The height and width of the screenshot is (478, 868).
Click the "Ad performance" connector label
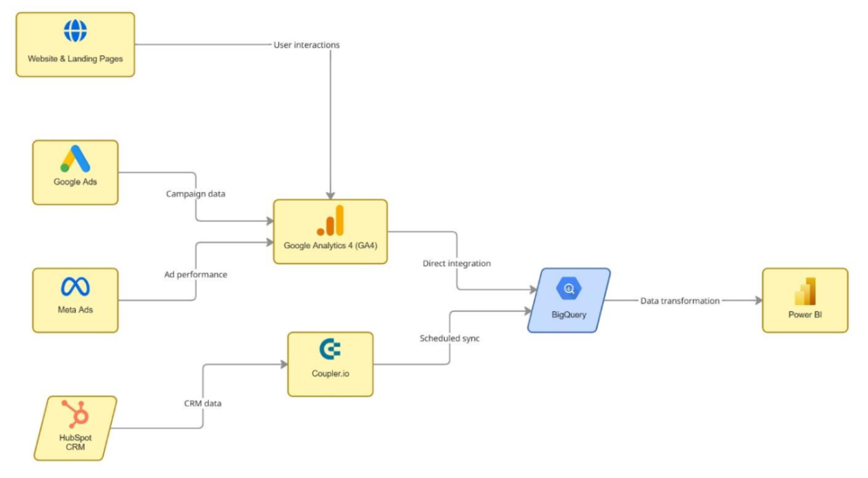(195, 275)
